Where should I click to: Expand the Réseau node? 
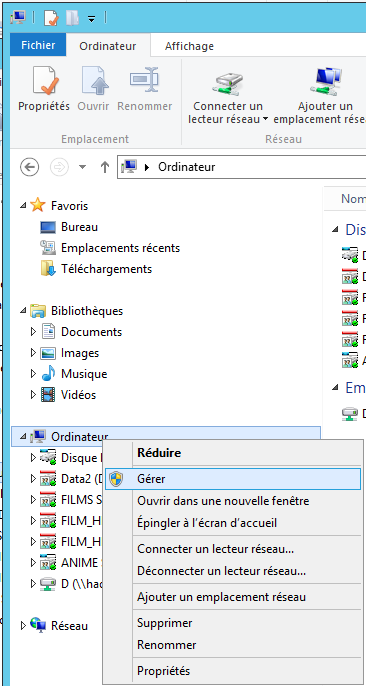point(23,626)
